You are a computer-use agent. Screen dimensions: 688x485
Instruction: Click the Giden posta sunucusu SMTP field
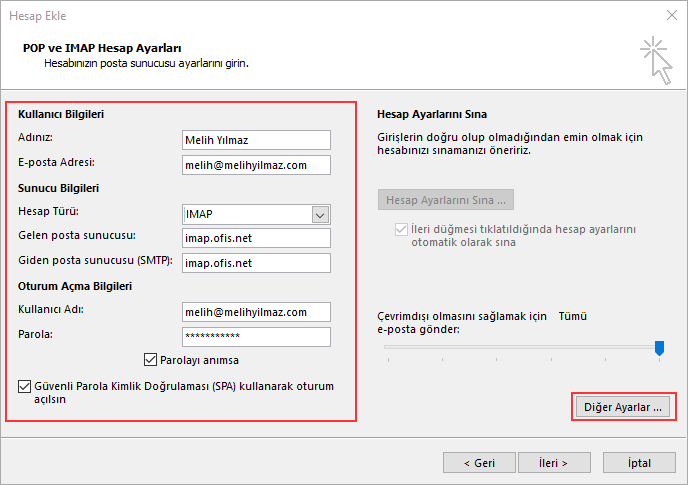pyautogui.click(x=256, y=263)
